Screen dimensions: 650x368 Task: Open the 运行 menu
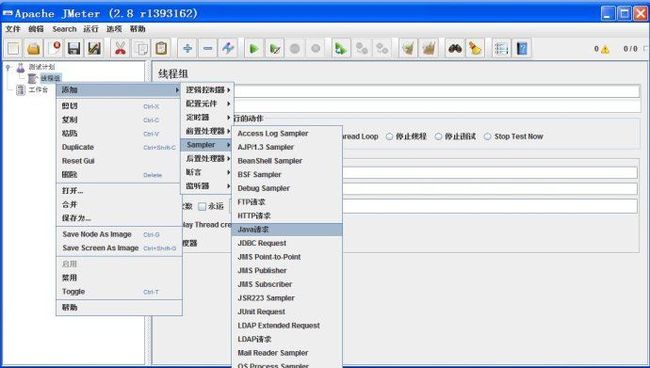coord(91,29)
